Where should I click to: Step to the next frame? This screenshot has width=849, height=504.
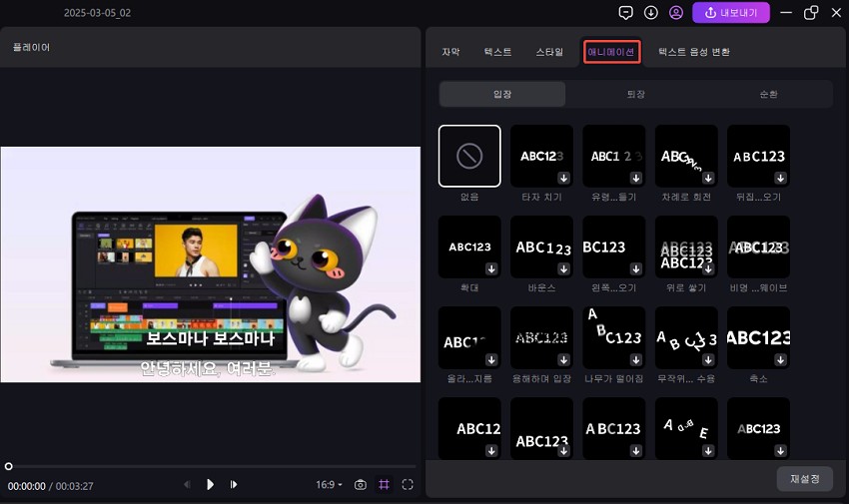pyautogui.click(x=234, y=484)
